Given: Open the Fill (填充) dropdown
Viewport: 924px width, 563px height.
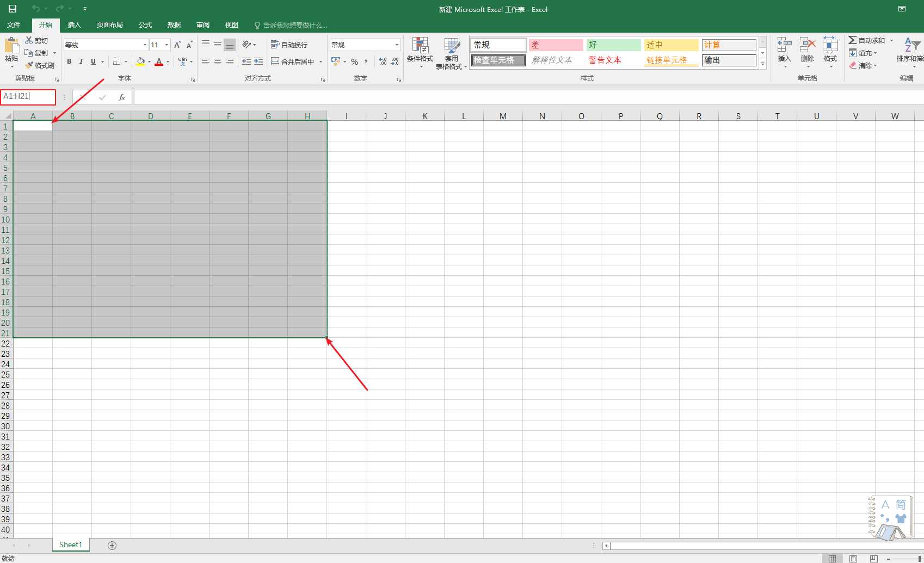Looking at the screenshot, I should 863,53.
